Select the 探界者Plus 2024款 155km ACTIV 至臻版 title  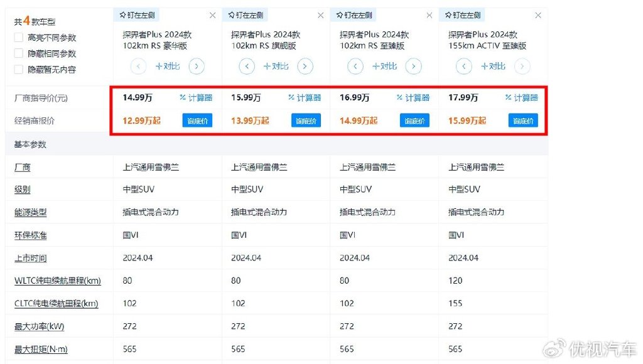(487, 40)
